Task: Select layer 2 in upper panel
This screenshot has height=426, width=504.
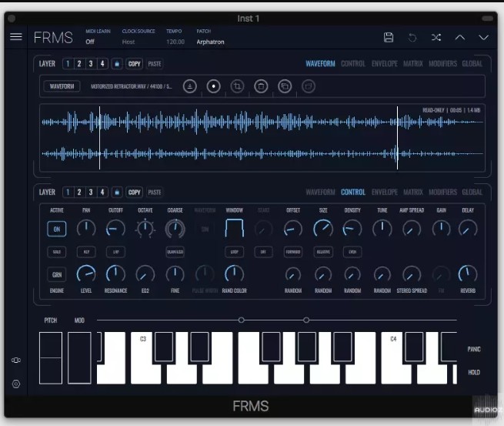Action: tap(79, 64)
